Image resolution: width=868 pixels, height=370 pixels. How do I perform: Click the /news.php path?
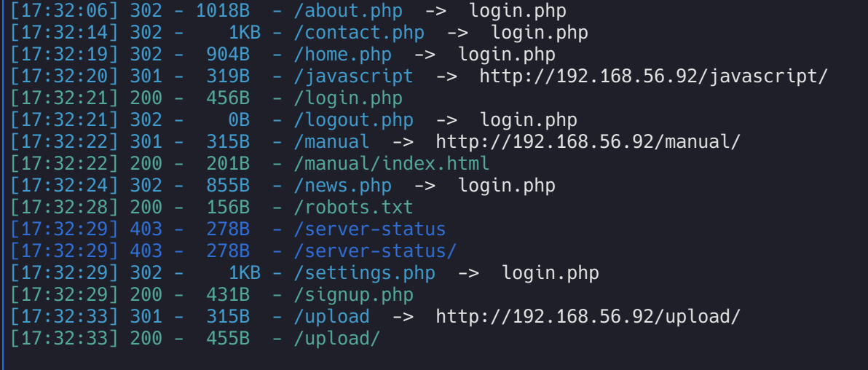343,186
